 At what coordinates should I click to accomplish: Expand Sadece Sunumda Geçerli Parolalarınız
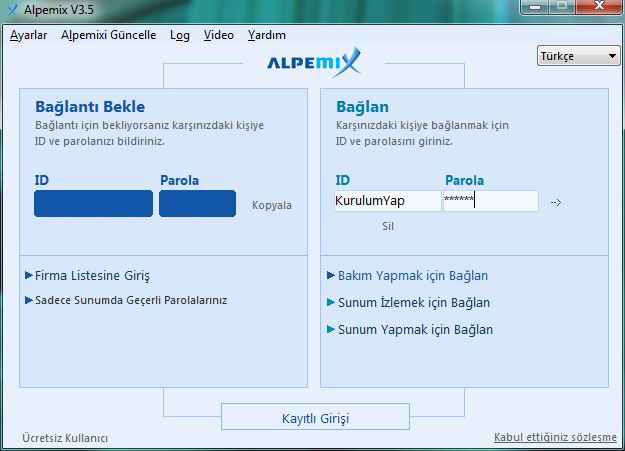(126, 300)
